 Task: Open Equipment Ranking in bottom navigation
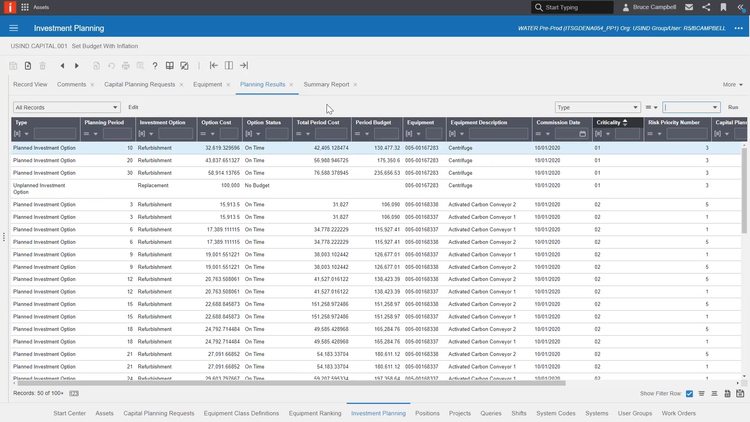(315, 413)
